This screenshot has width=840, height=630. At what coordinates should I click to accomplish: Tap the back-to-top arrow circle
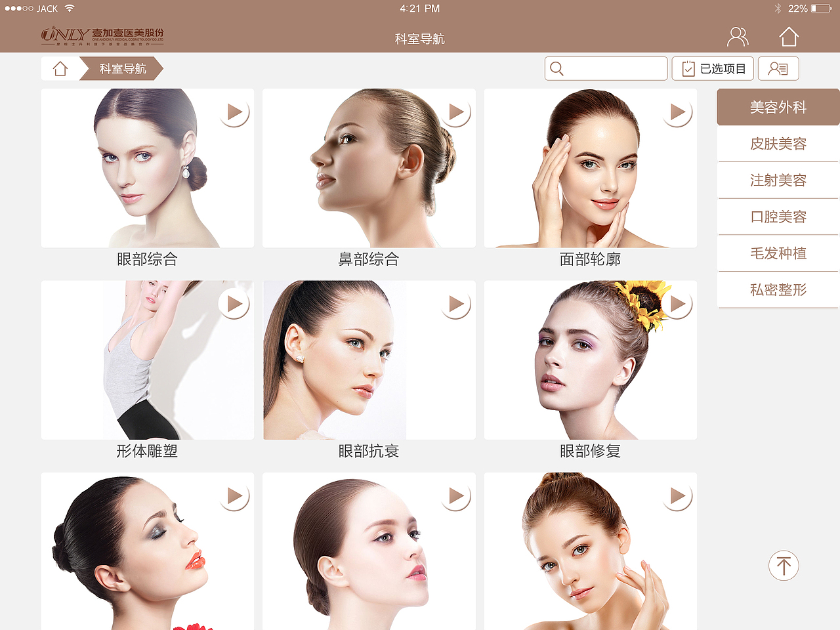tap(784, 566)
